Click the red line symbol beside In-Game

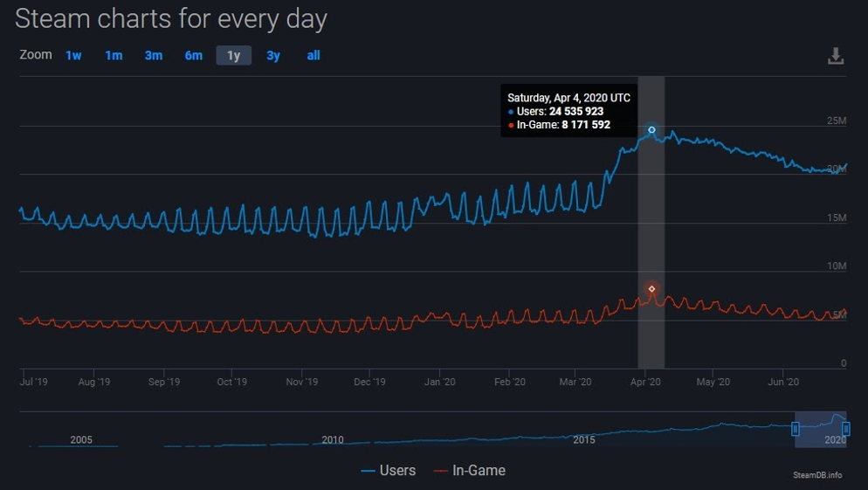pos(441,471)
